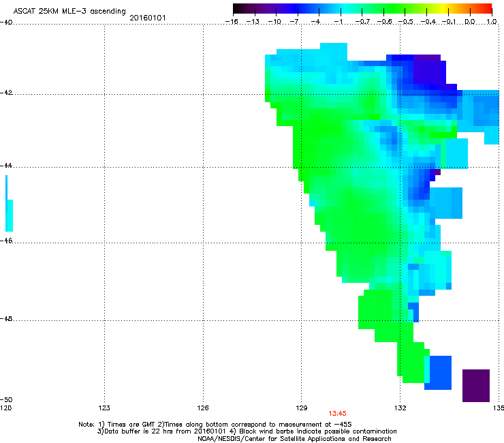Click the colorbar label -4

[x=315, y=22]
